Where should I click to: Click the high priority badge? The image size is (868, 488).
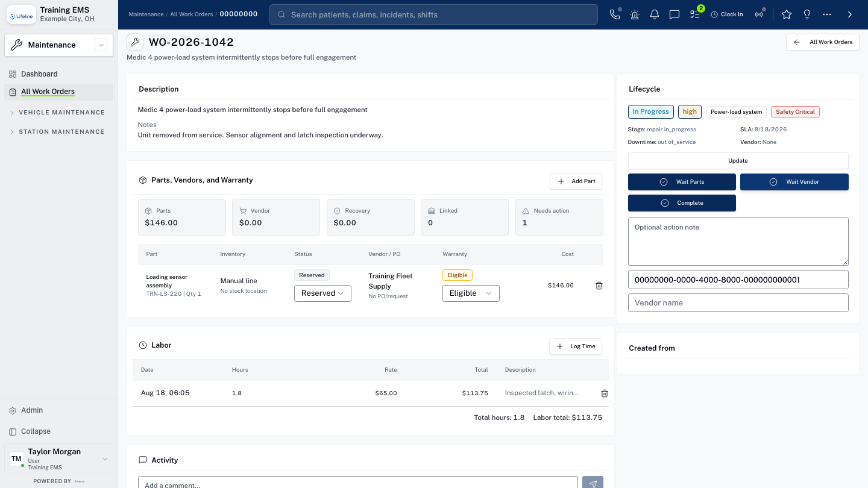click(690, 111)
